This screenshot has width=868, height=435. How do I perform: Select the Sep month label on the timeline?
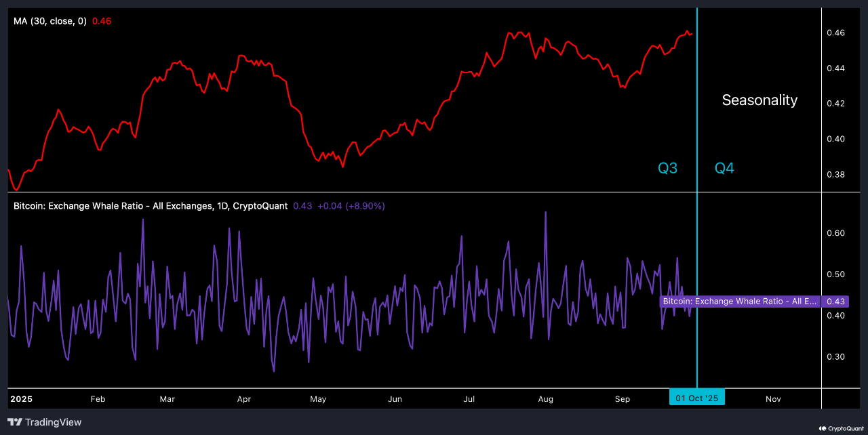(x=622, y=399)
